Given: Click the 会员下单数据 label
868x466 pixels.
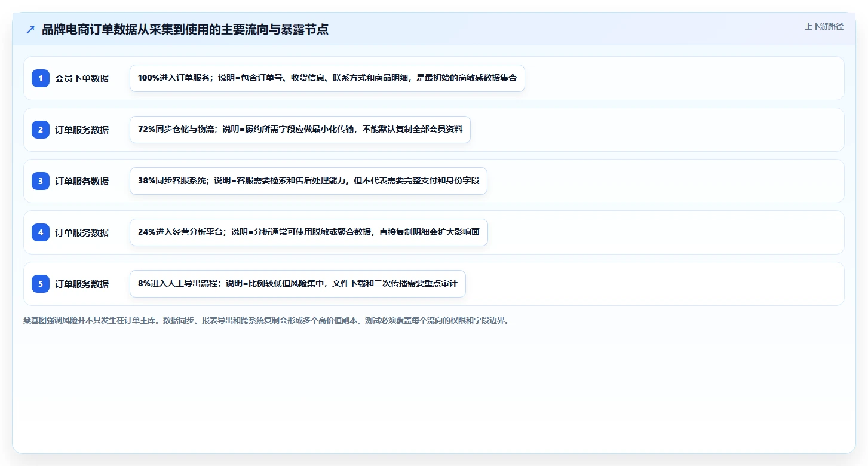Looking at the screenshot, I should pyautogui.click(x=82, y=78).
